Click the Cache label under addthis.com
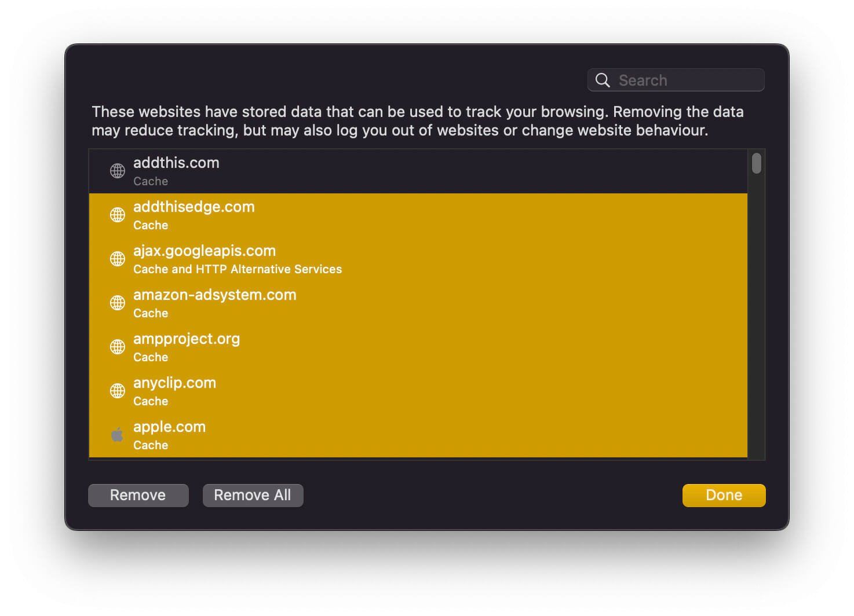Image resolution: width=854 pixels, height=616 pixels. [x=151, y=181]
